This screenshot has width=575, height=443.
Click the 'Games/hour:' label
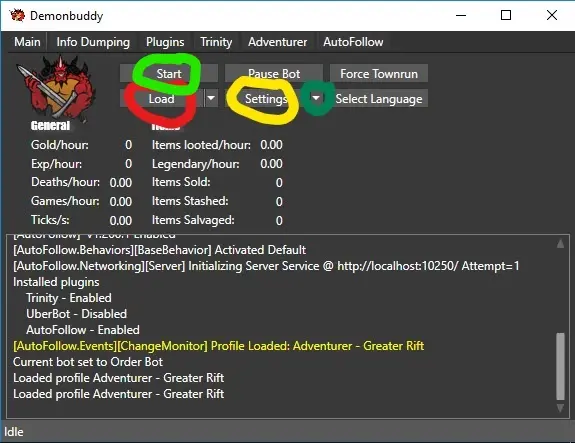click(x=65, y=201)
